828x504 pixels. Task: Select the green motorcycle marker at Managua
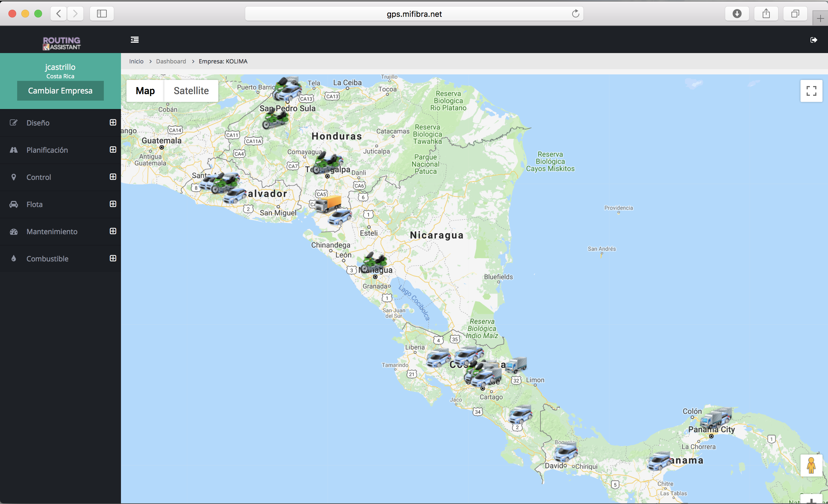tap(373, 262)
